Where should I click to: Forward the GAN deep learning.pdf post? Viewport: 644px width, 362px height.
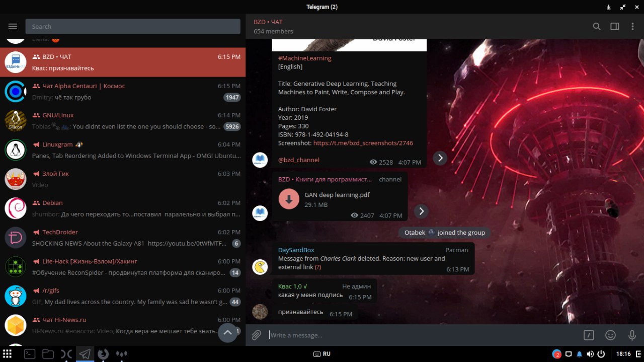[421, 211]
